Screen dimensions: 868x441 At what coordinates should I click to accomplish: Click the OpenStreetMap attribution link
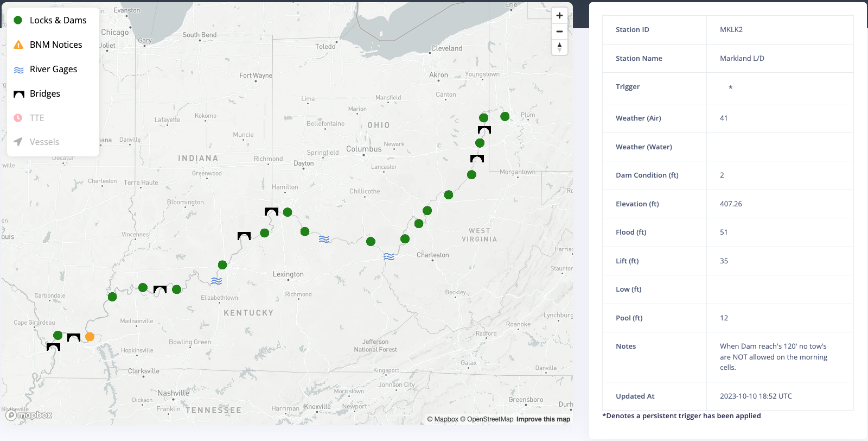pyautogui.click(x=487, y=419)
